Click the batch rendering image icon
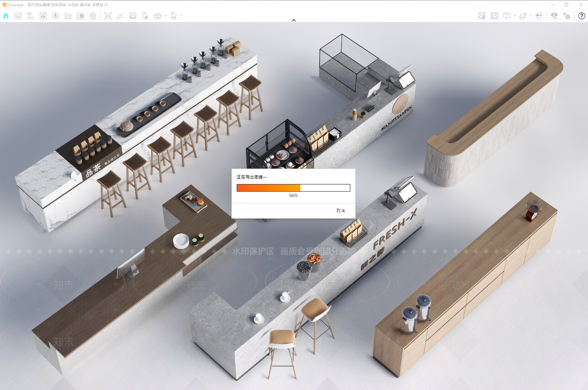 pyautogui.click(x=133, y=16)
